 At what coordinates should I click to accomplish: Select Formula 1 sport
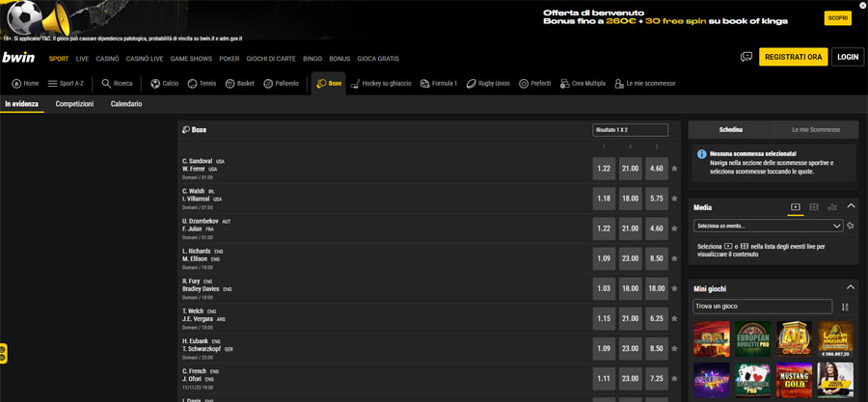tap(439, 84)
